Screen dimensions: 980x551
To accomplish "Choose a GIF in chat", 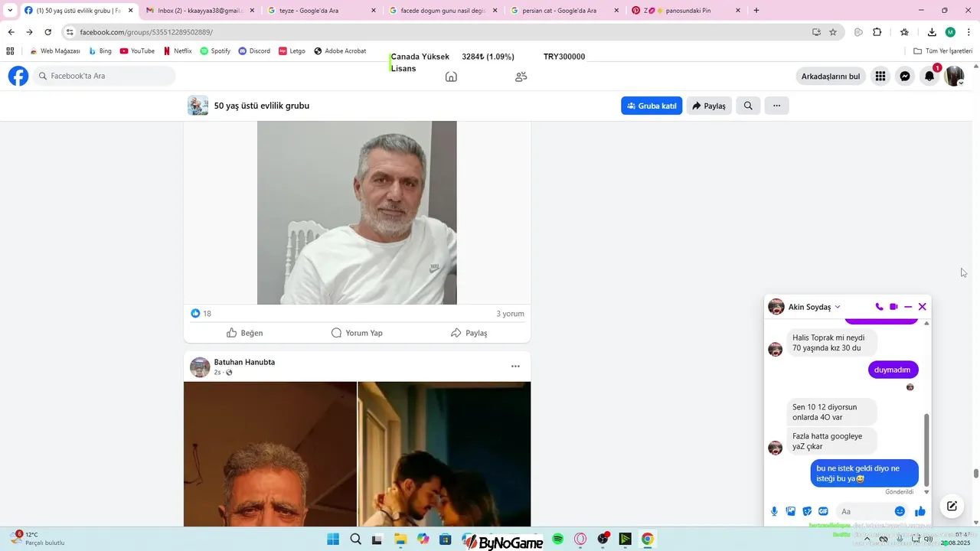I will [x=823, y=511].
